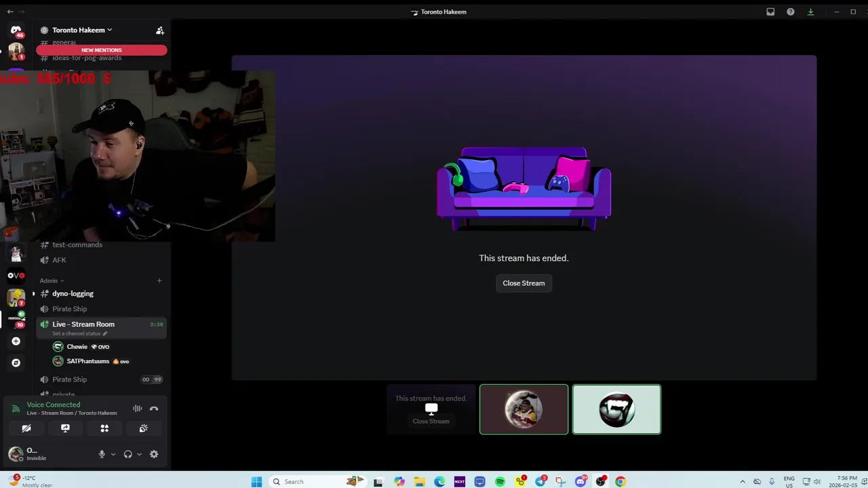This screenshot has width=868, height=488.
Task: Mute the microphone
Action: click(102, 454)
